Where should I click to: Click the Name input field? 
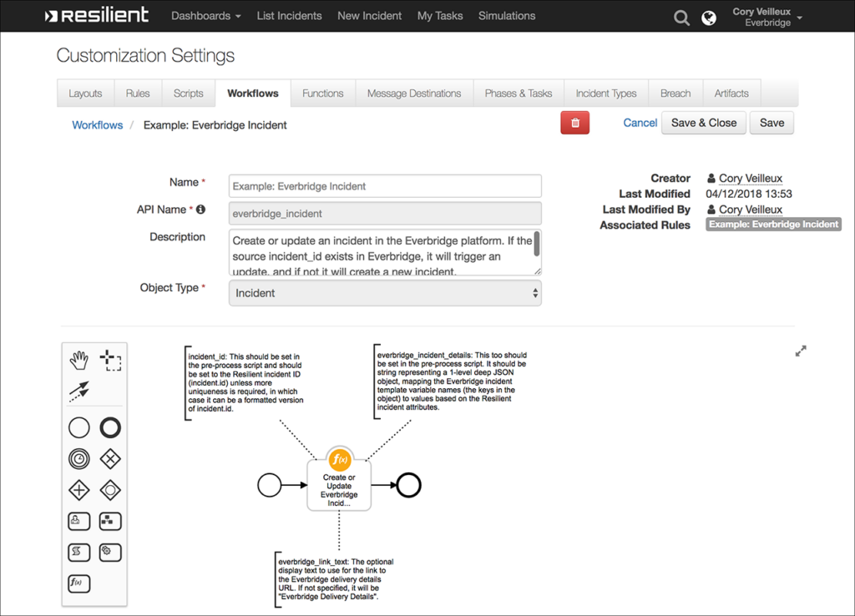pyautogui.click(x=385, y=186)
